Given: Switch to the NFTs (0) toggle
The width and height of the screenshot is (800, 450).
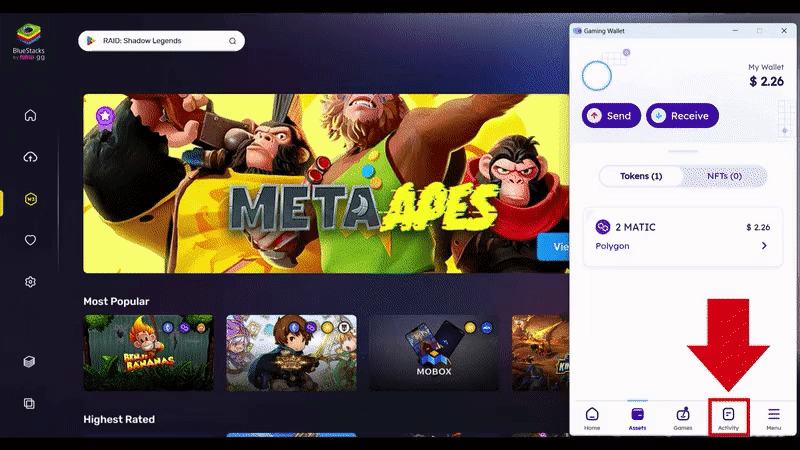Looking at the screenshot, I should [724, 176].
